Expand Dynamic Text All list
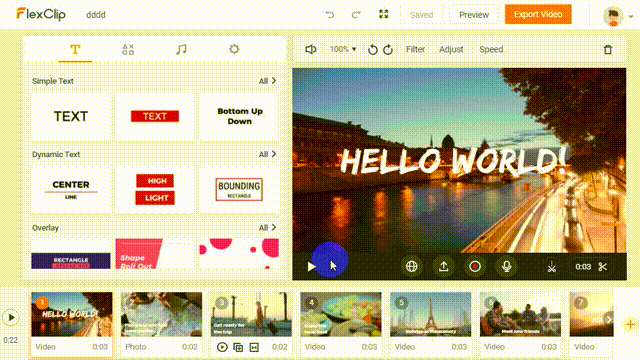The image size is (640, 360). point(267,154)
